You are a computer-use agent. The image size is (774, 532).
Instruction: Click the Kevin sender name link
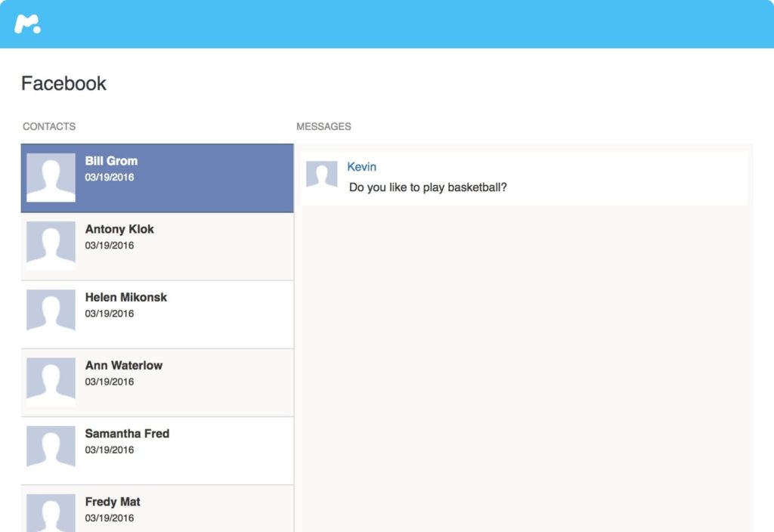click(x=361, y=167)
